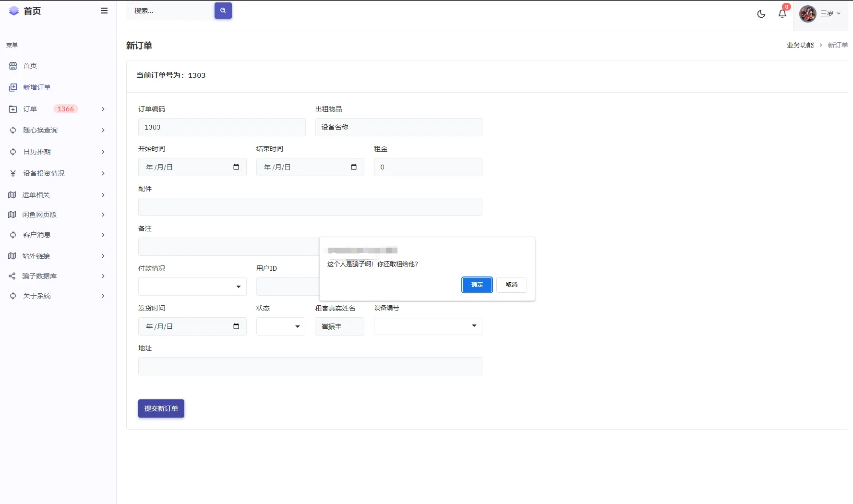Click the 结束时间 date input field
Screen dimensions: 853x504
[x=310, y=167]
